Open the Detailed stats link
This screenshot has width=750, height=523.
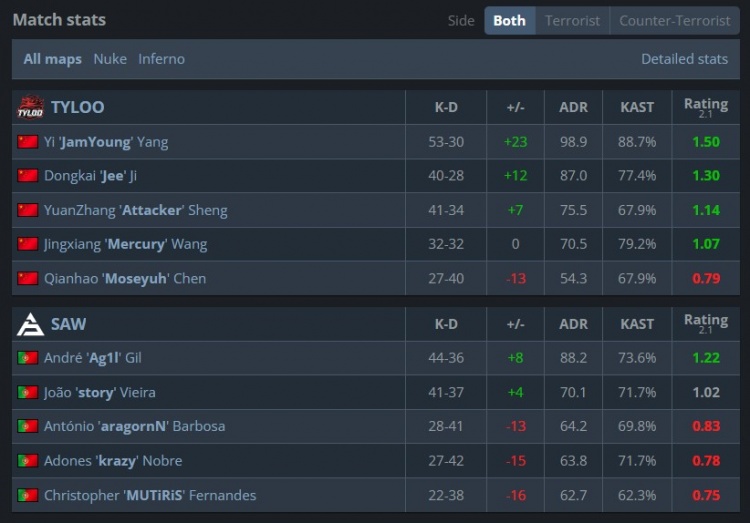point(684,59)
